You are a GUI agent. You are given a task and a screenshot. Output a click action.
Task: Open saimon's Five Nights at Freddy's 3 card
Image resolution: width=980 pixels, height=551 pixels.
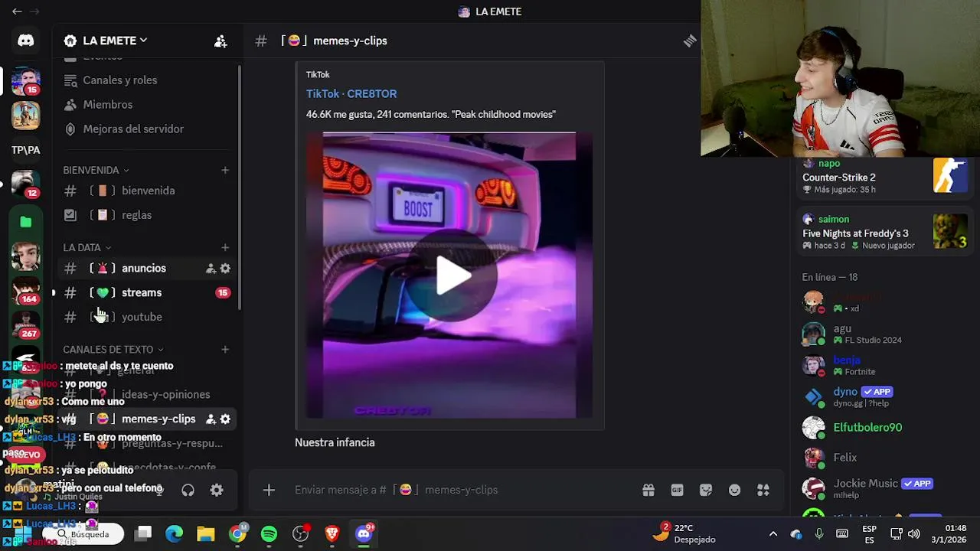tap(885, 232)
